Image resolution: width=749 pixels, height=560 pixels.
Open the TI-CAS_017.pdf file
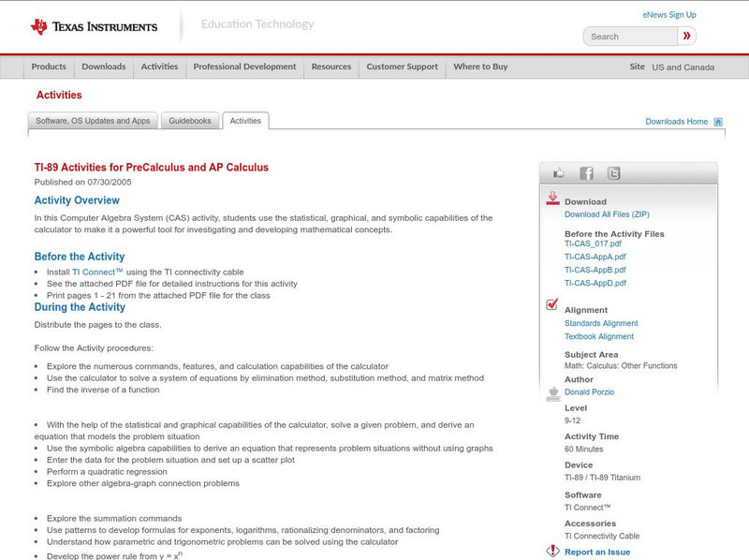click(x=593, y=243)
